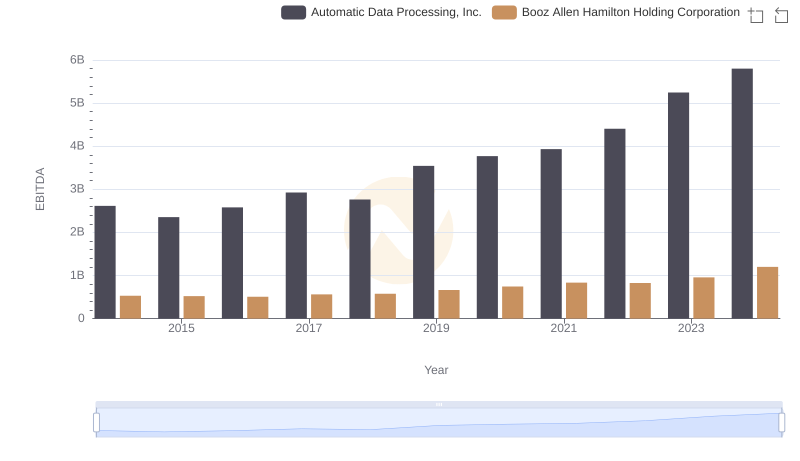Click the Booz Allen tan bar for 2015

(194, 308)
